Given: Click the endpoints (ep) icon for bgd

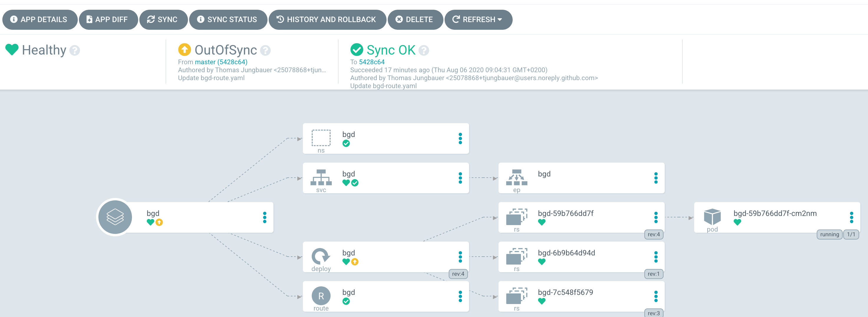Looking at the screenshot, I should [517, 179].
